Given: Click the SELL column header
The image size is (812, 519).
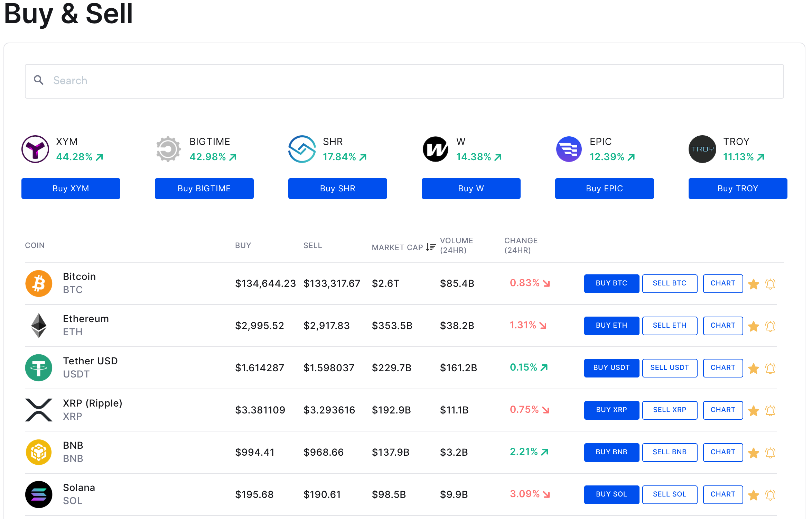Looking at the screenshot, I should [x=312, y=245].
